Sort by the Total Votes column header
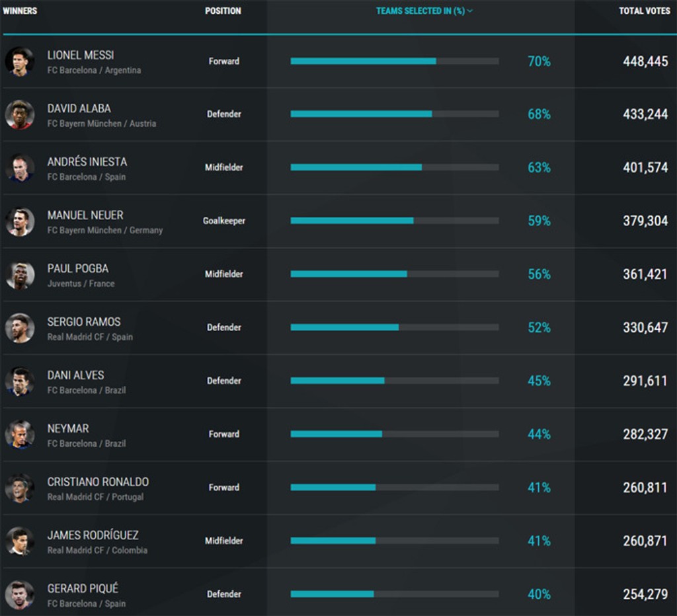Image resolution: width=677 pixels, height=616 pixels. point(644,11)
